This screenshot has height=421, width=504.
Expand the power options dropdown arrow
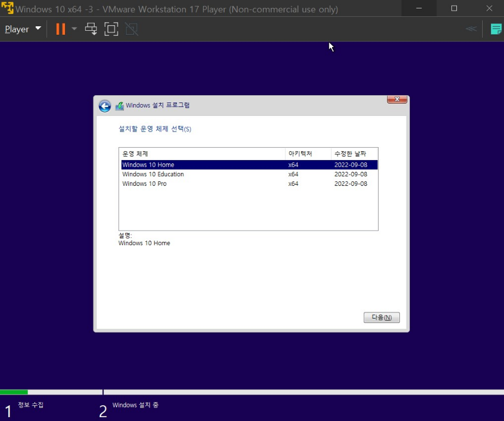(74, 29)
